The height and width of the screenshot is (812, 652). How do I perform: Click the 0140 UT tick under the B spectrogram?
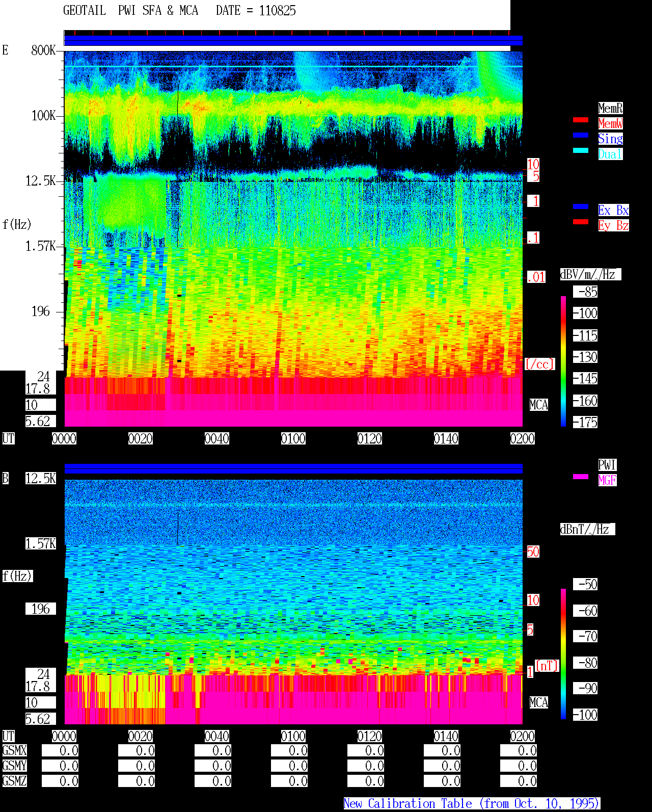pyautogui.click(x=446, y=736)
